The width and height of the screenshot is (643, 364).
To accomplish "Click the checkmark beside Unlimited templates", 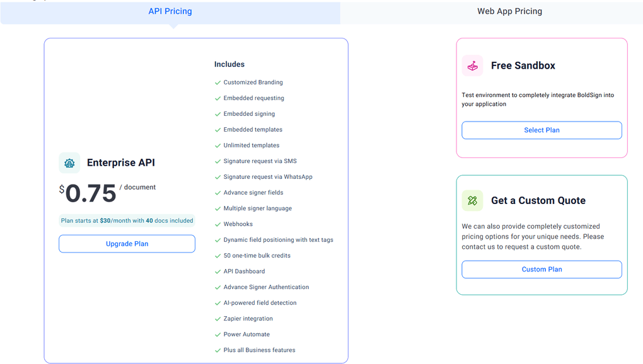I will [x=217, y=145].
